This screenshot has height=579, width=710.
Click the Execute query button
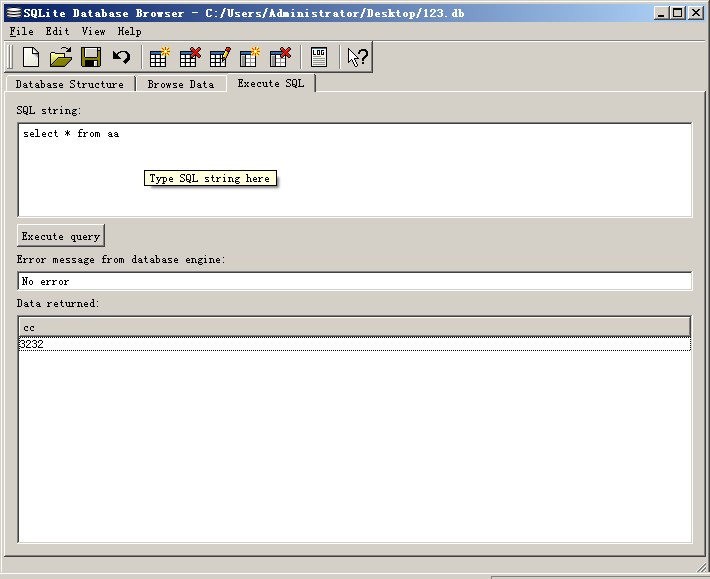point(61,236)
